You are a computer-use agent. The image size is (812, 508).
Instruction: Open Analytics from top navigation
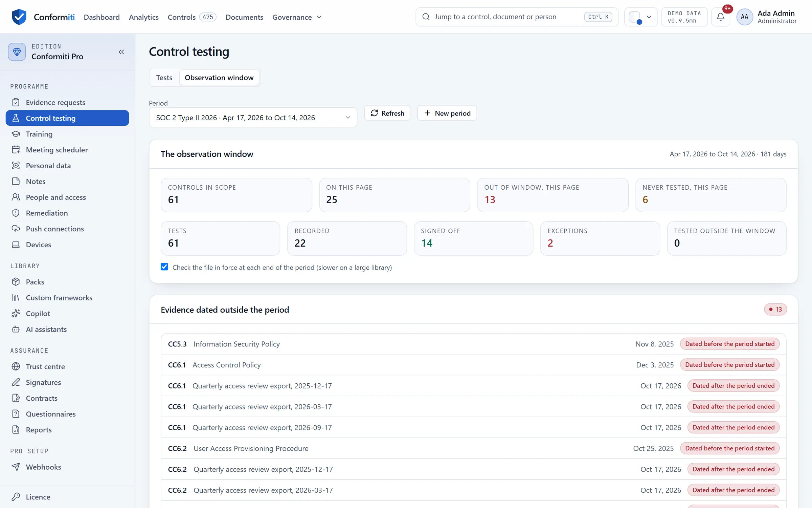[x=143, y=17]
